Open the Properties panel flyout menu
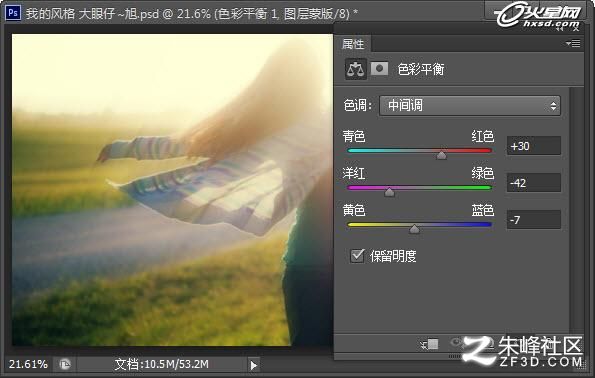 (573, 44)
